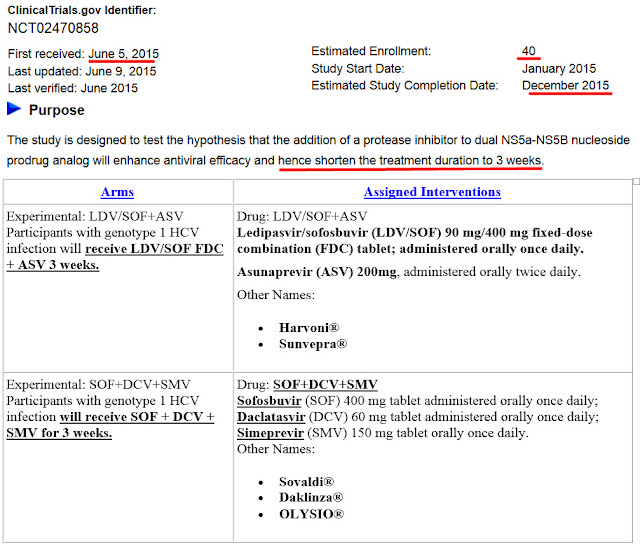Screen dimensions: 640x550
Task: Click 'ClinicalTrials.gov Identifier:' label
Action: 82,11
